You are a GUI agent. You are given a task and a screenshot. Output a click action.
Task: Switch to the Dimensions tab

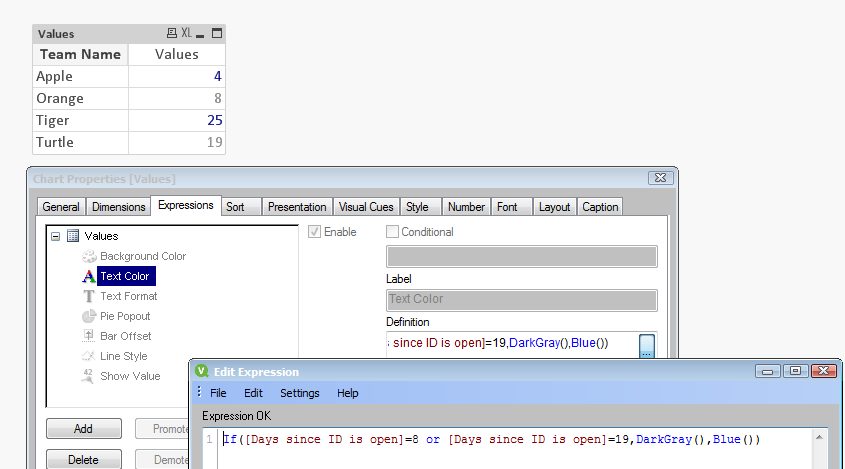click(x=119, y=207)
